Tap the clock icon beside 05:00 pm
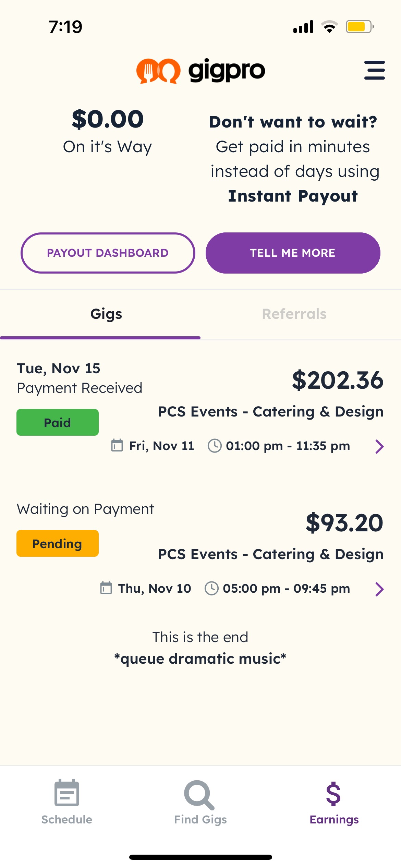The image size is (401, 868). (x=211, y=588)
